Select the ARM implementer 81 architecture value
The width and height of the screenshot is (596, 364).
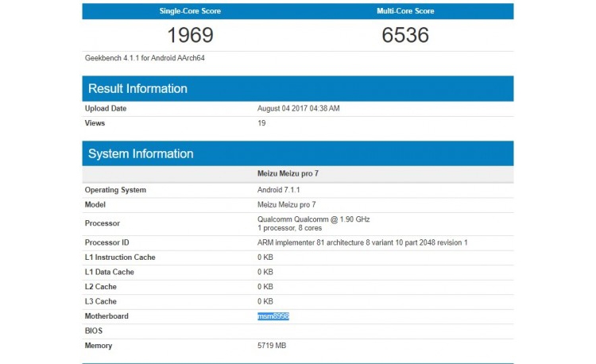click(x=362, y=242)
